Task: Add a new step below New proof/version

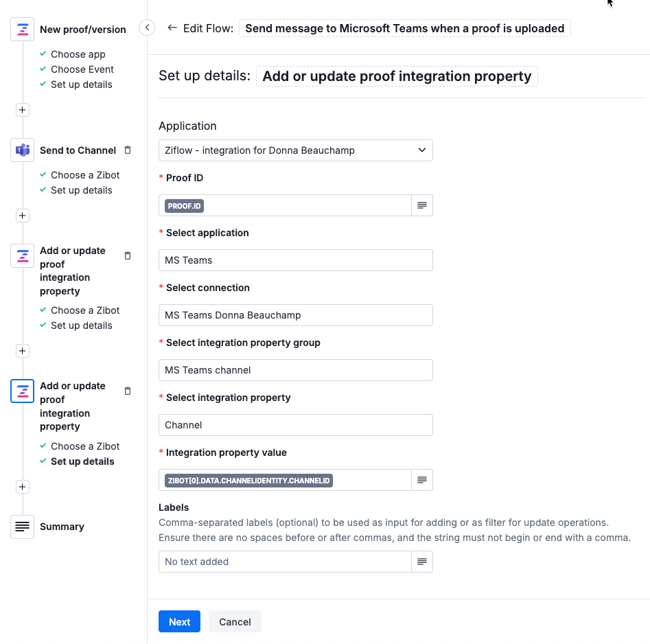Action: [x=21, y=109]
